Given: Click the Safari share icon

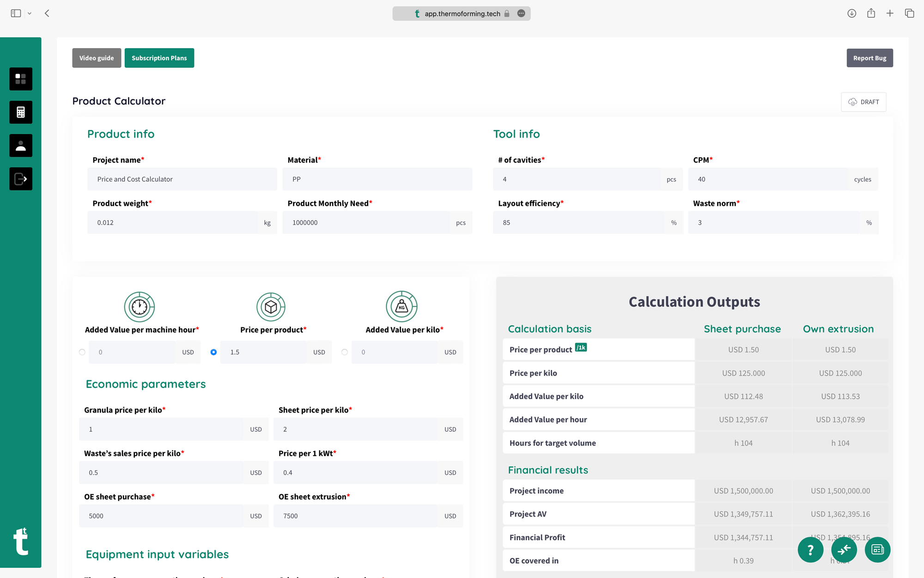Looking at the screenshot, I should [871, 13].
